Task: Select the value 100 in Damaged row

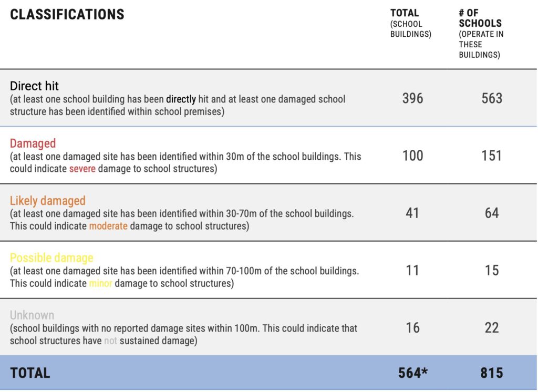Action: pos(412,156)
